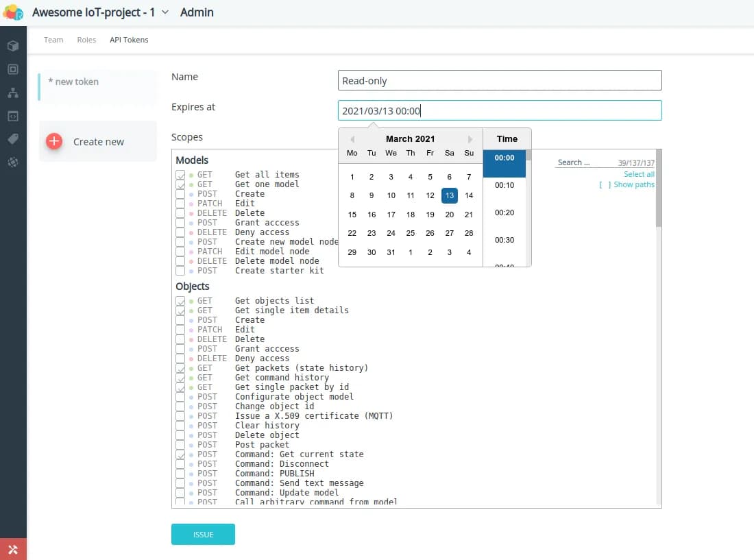Open the tag icon in left sidebar

coord(13,139)
